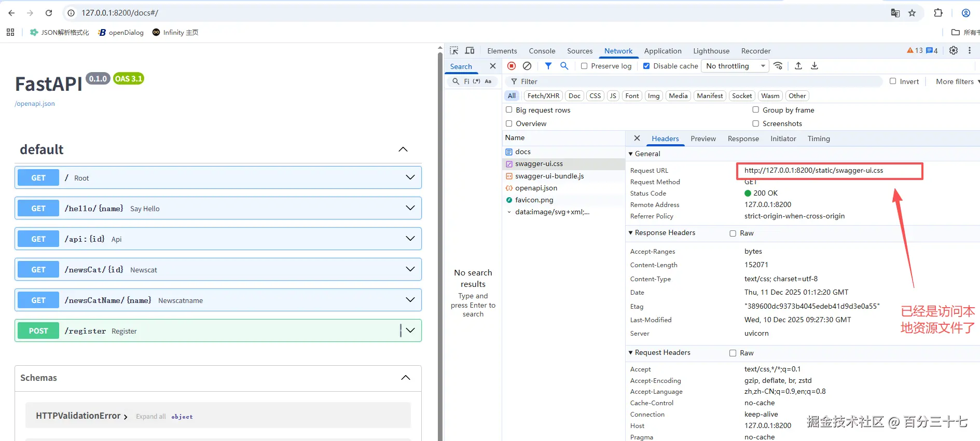Uncheck the Disable cache checkbox
980x441 pixels.
coord(646,66)
